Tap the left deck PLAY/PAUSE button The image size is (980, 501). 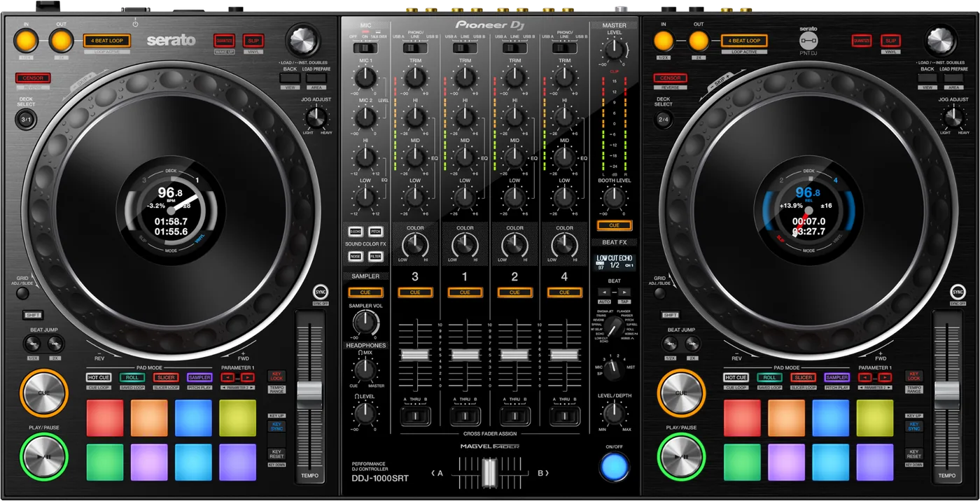pos(43,457)
